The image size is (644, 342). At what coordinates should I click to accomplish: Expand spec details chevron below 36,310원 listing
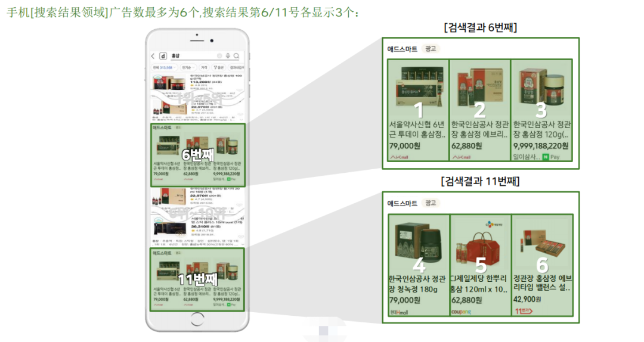242,244
